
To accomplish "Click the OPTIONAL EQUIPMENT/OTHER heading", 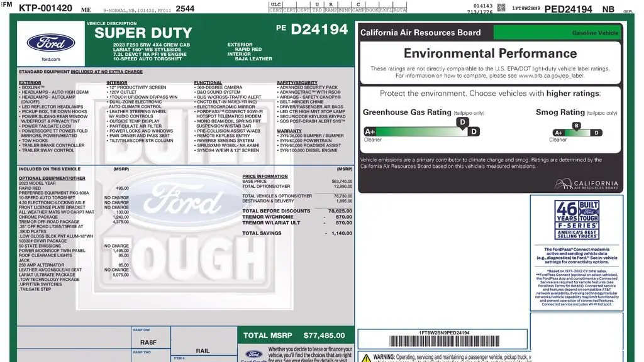I will 52,178.
